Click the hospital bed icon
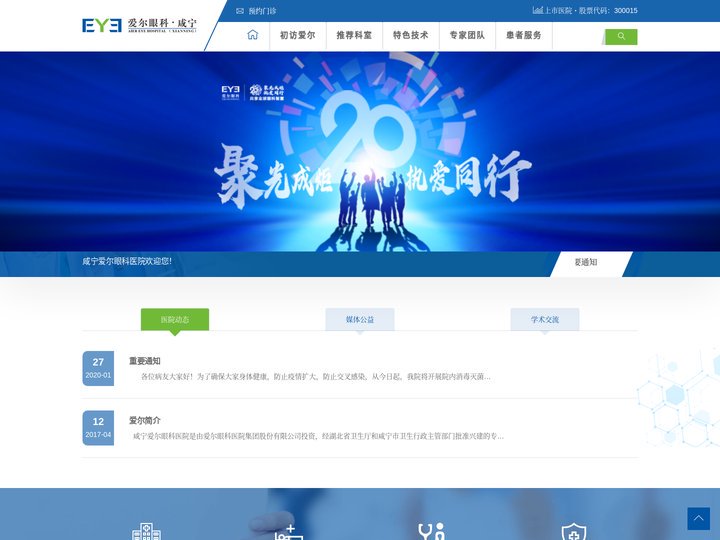This screenshot has height=540, width=720. pos(289,533)
